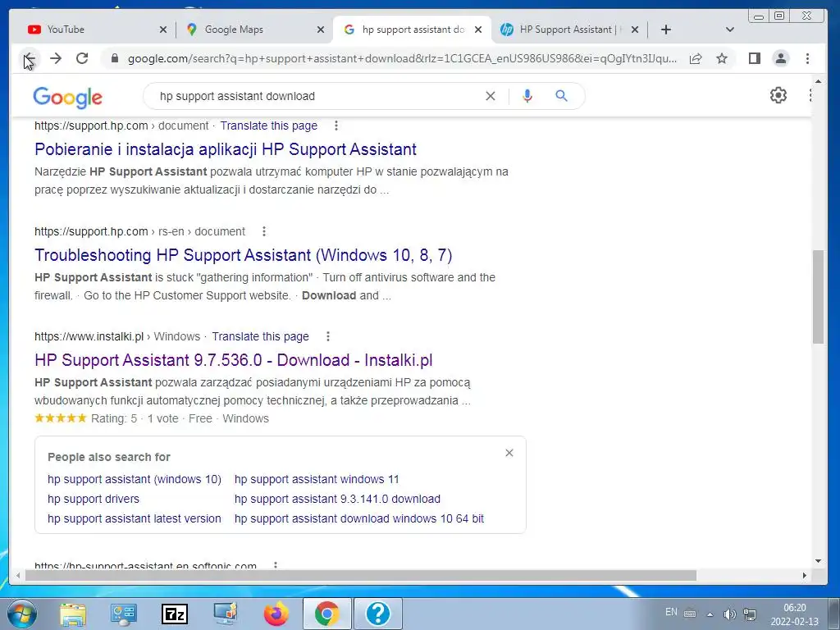Open Troubleshooting HP Support Assistant result
Image resolution: width=840 pixels, height=630 pixels.
point(243,255)
